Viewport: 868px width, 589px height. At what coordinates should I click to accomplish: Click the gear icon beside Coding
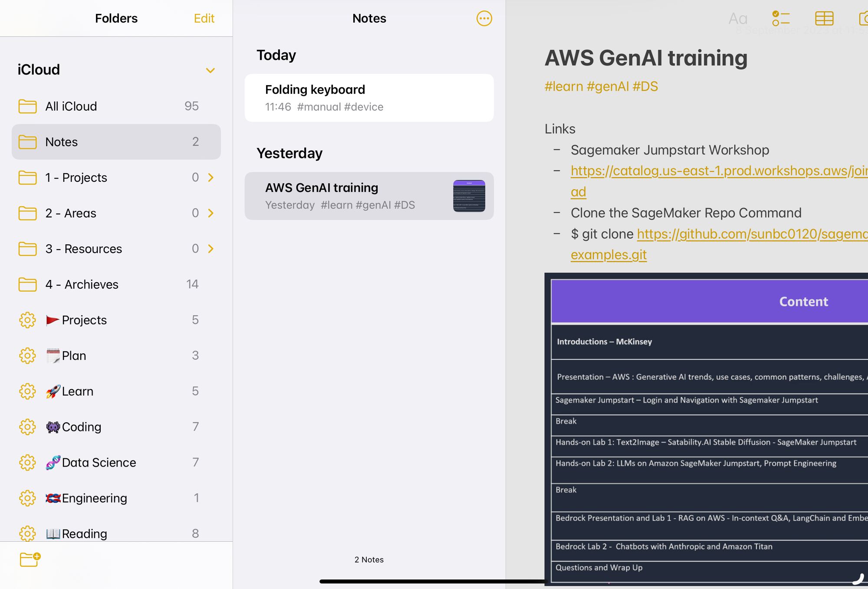[27, 427]
